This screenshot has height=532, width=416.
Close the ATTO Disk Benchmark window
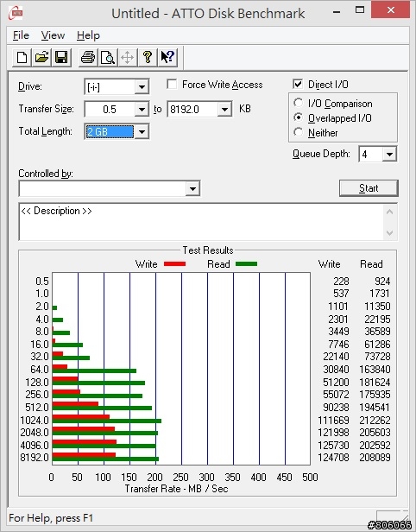click(391, 10)
